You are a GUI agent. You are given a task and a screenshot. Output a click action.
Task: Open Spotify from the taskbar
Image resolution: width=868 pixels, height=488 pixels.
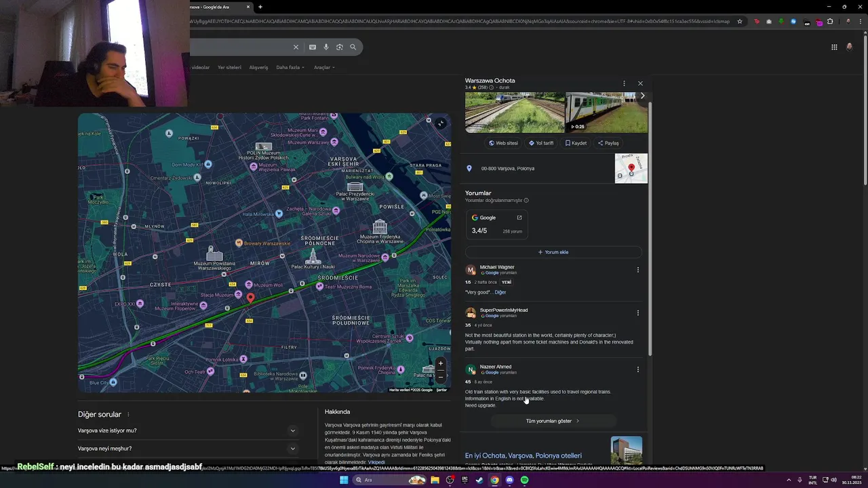[524, 480]
